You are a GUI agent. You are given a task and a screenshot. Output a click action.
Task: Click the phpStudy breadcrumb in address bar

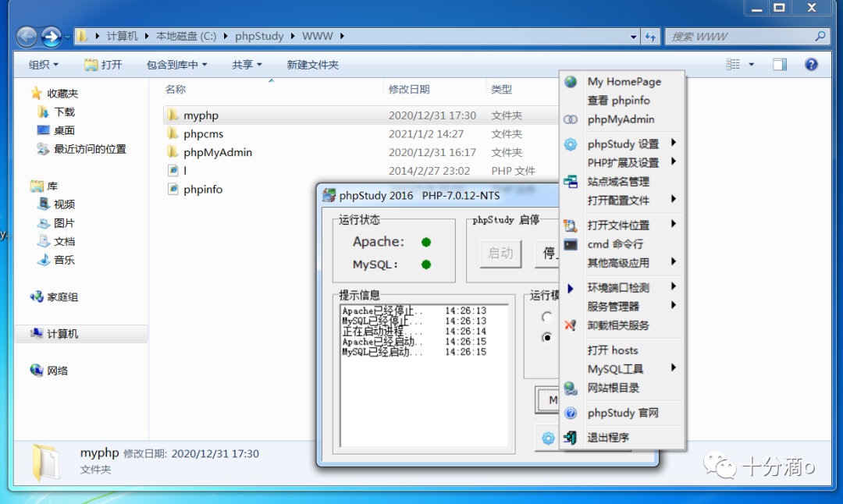coord(259,36)
